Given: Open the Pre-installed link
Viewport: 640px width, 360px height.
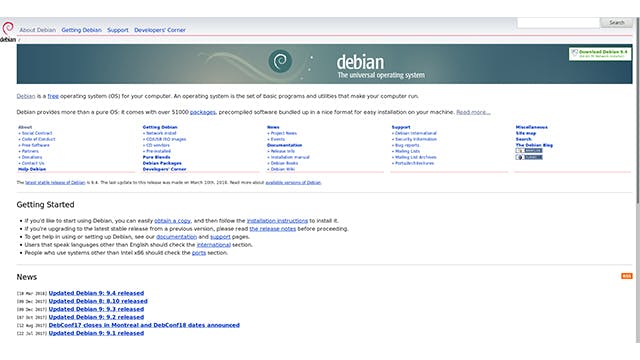Looking at the screenshot, I should [158, 151].
